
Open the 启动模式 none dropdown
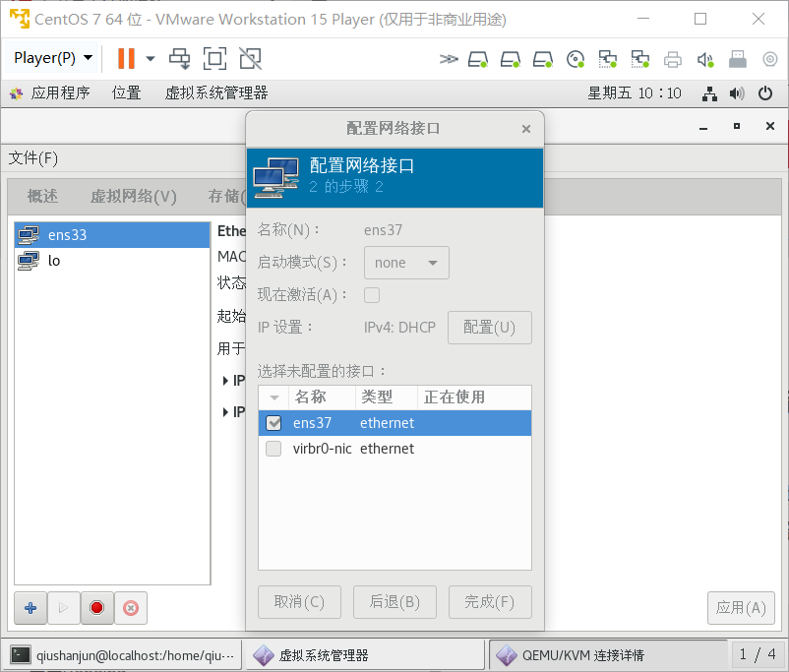(406, 262)
